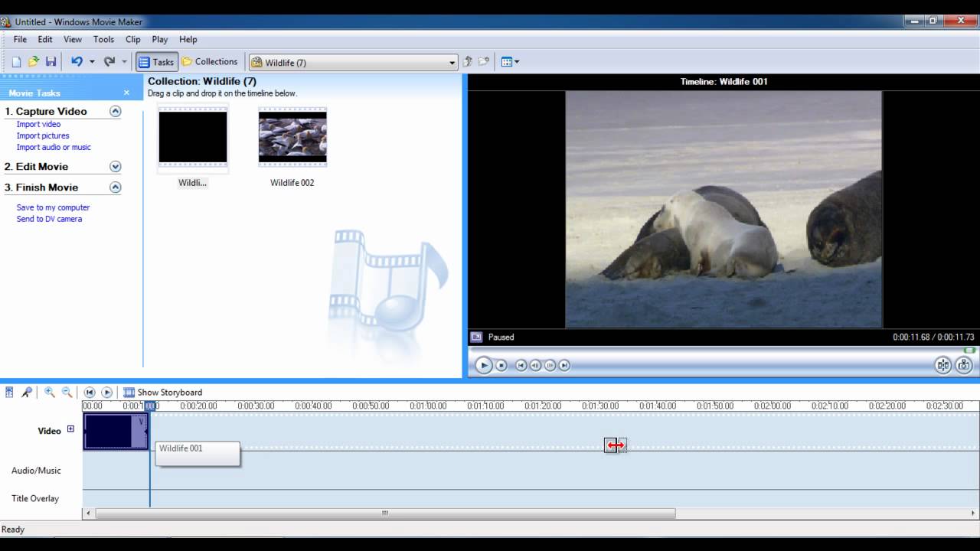Click Send to DV camera link
980x551 pixels.
point(49,219)
